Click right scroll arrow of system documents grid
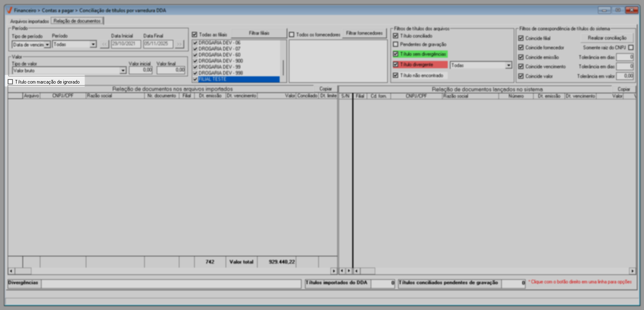The image size is (644, 310). click(632, 271)
